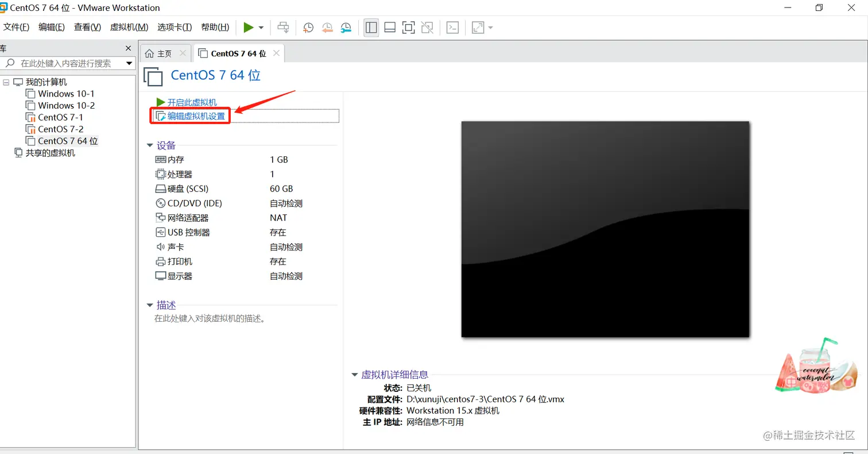The height and width of the screenshot is (454, 868).
Task: Collapse the 设备 section
Action: [150, 145]
